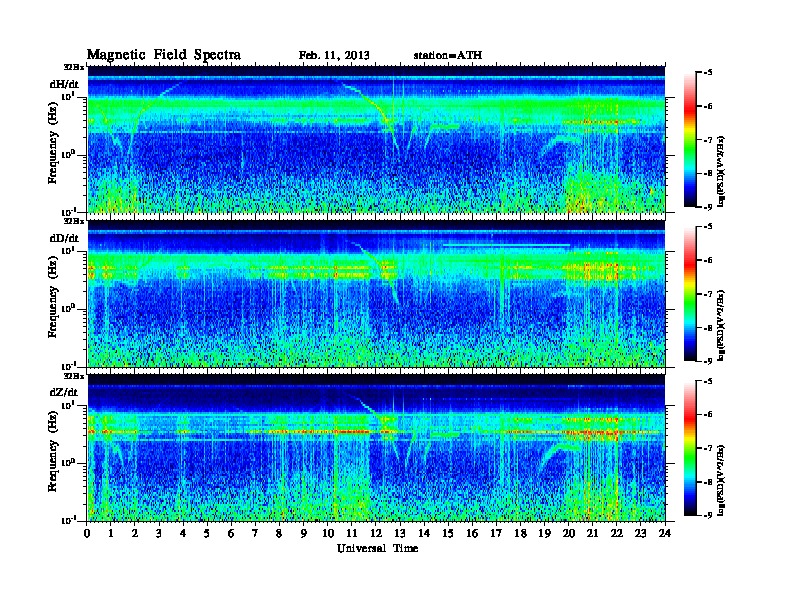Image resolution: width=792 pixels, height=612 pixels.
Task: Click hour 0 on the time axis
Action: tap(87, 533)
